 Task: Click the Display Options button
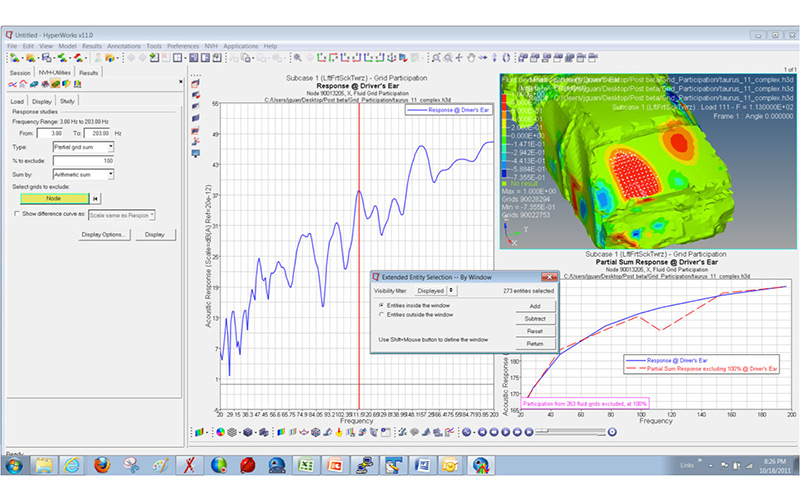pos(105,235)
